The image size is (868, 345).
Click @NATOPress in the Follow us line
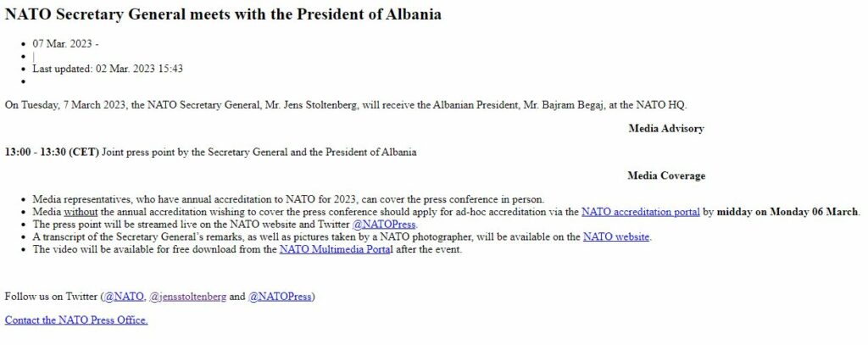(x=280, y=297)
